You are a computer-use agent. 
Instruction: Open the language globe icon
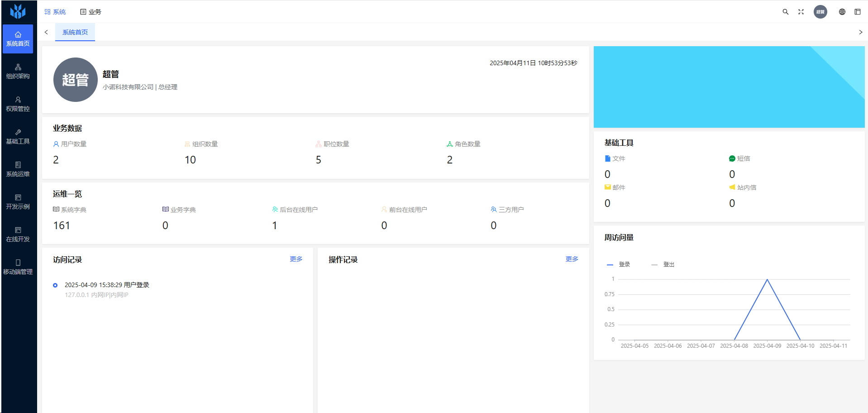coord(842,12)
